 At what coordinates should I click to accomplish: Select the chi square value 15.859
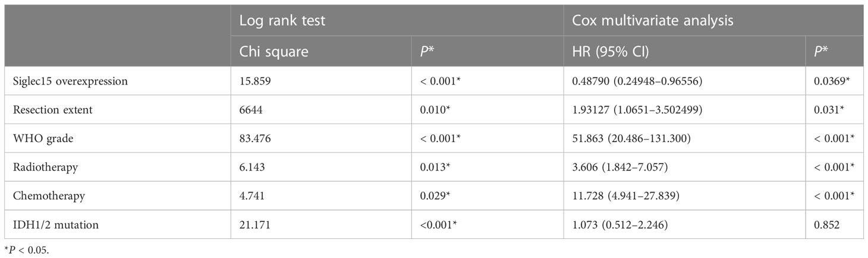[256, 81]
